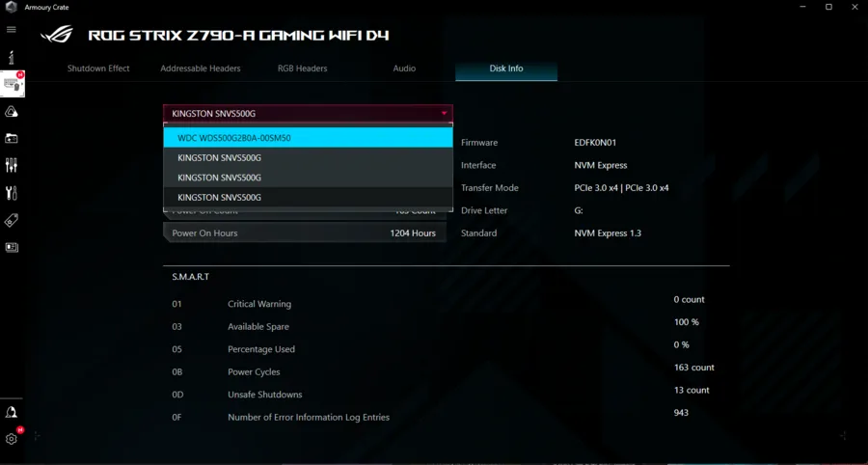The image size is (868, 465).
Task: Collapse the drive selector dropdown arrow
Action: 444,114
